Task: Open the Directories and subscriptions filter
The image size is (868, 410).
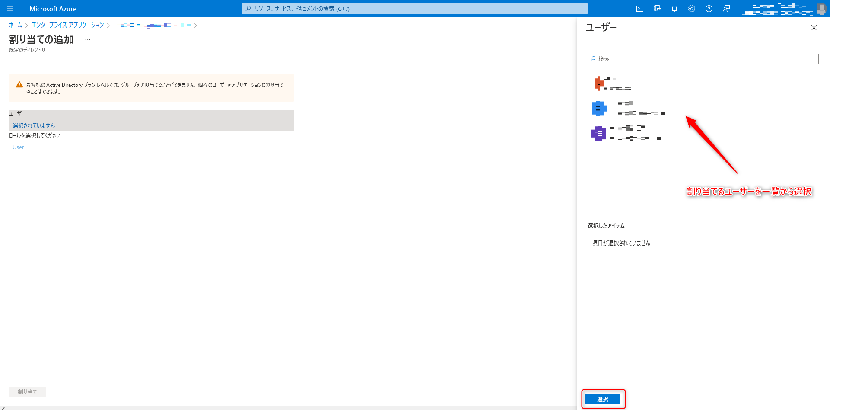Action: coord(657,9)
